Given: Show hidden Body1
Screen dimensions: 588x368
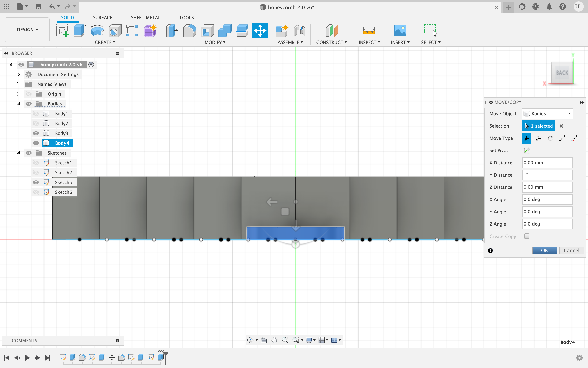Looking at the screenshot, I should (x=36, y=114).
